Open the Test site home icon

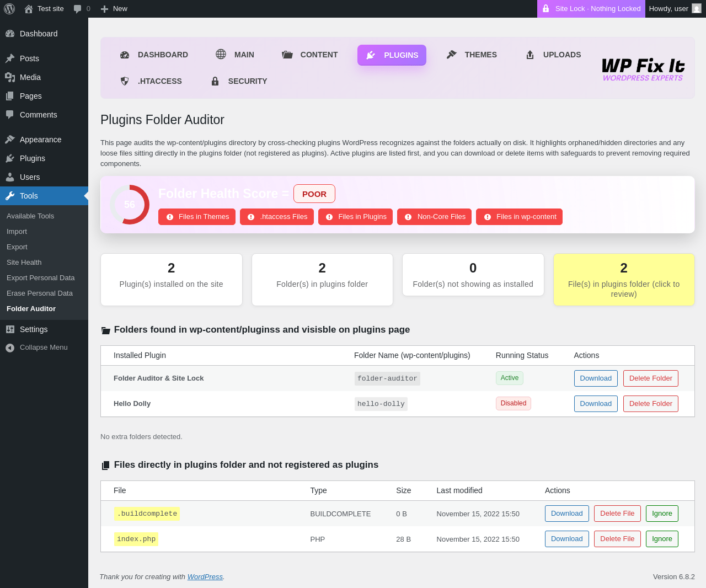[29, 9]
